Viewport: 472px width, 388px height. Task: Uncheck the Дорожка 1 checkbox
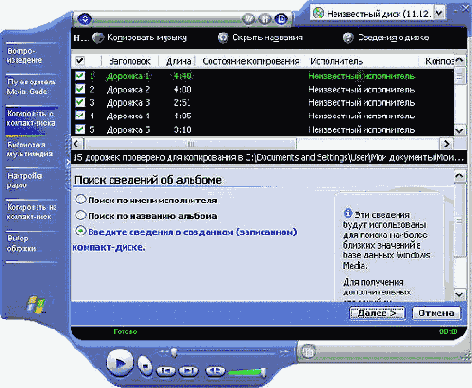pos(80,76)
